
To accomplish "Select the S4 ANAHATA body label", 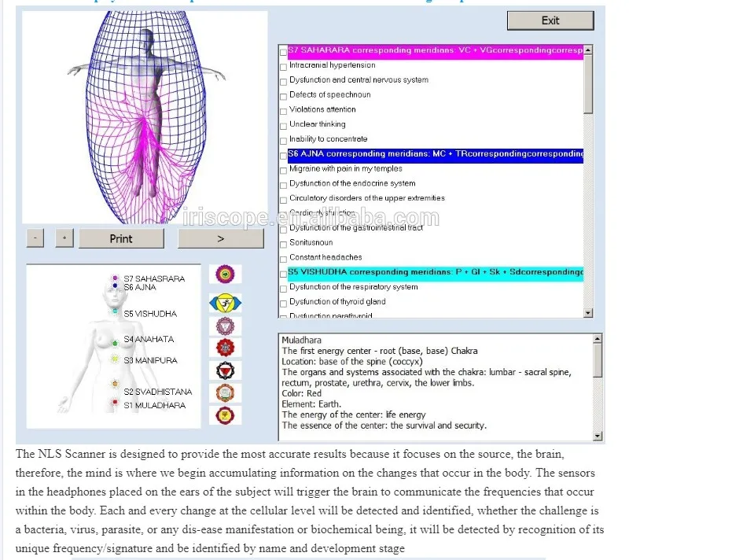I will coord(149,339).
